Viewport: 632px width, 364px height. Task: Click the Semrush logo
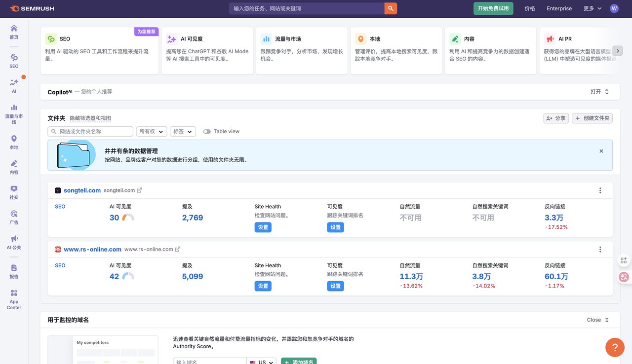pyautogui.click(x=32, y=8)
